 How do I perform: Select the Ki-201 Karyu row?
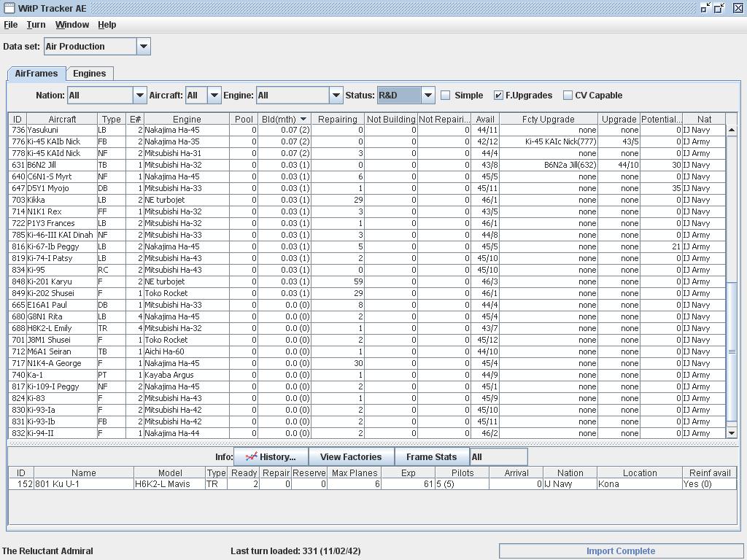[x=367, y=281]
